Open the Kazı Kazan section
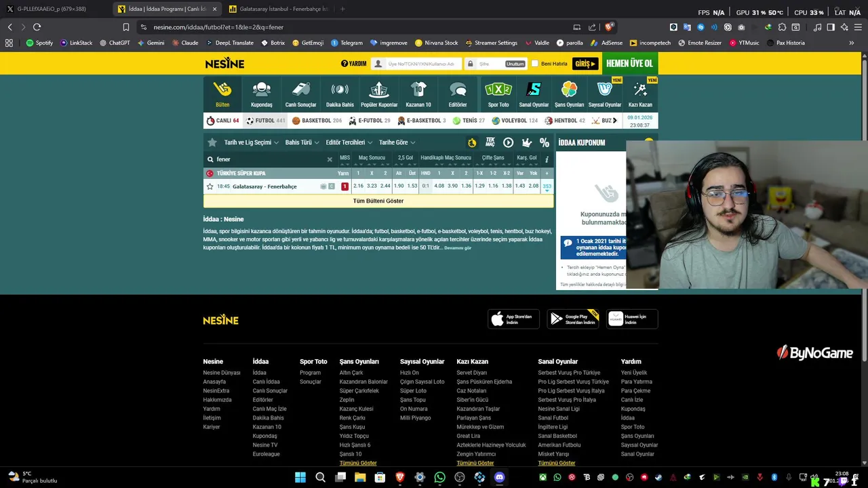The width and height of the screenshot is (868, 488). 640,94
